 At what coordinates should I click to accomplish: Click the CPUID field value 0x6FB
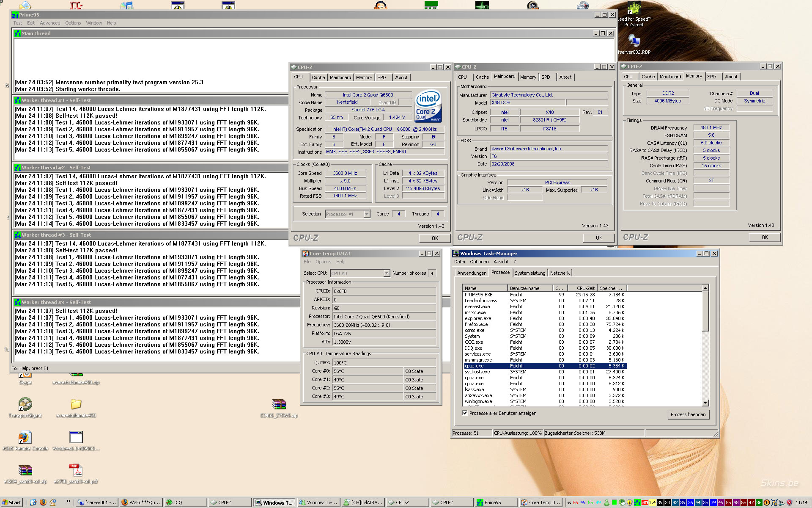pos(384,291)
